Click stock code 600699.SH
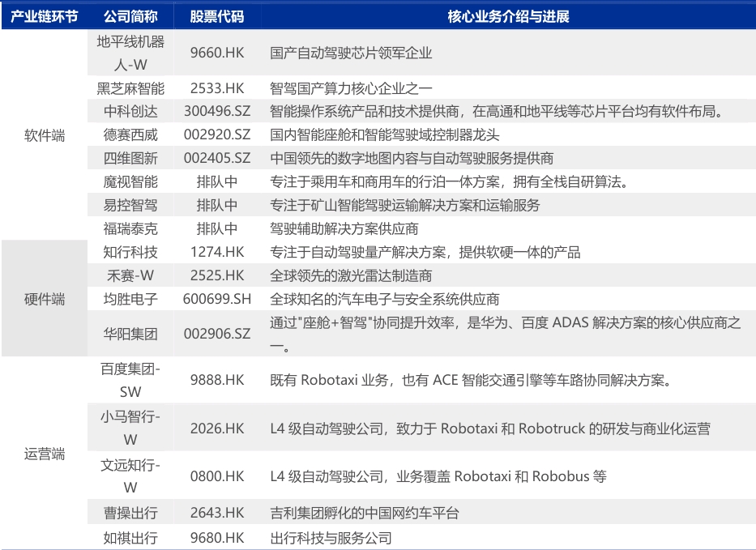Image resolution: width=756 pixels, height=550 pixels. point(217,300)
